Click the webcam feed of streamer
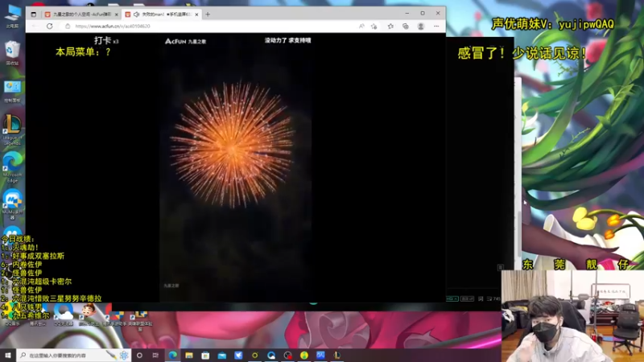644x362 pixels. [572, 316]
